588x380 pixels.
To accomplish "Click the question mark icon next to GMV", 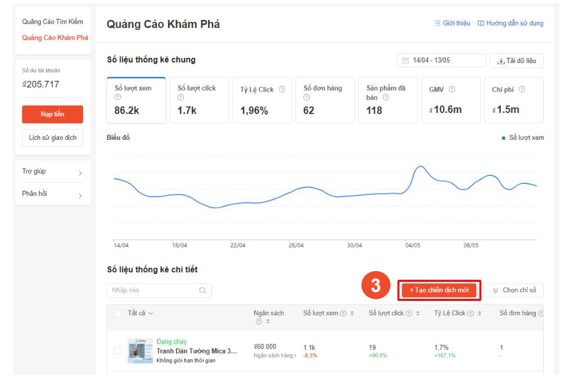I will pyautogui.click(x=452, y=89).
